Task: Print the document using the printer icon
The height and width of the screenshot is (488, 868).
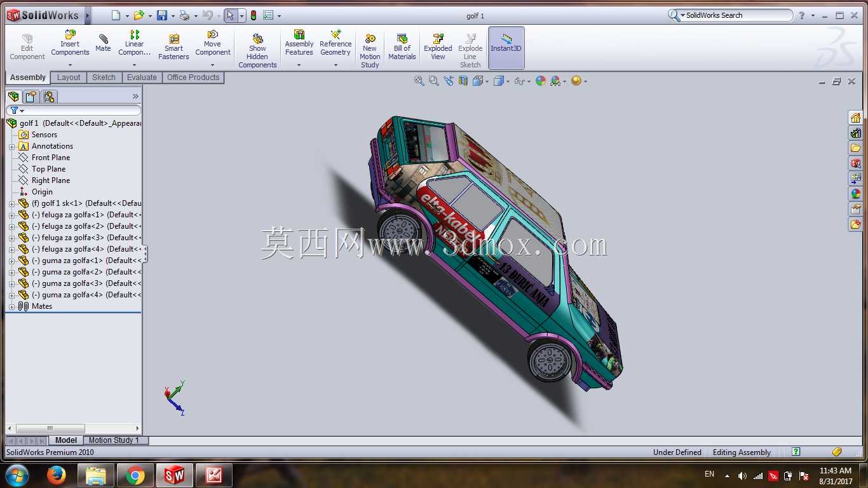Action: pos(184,15)
